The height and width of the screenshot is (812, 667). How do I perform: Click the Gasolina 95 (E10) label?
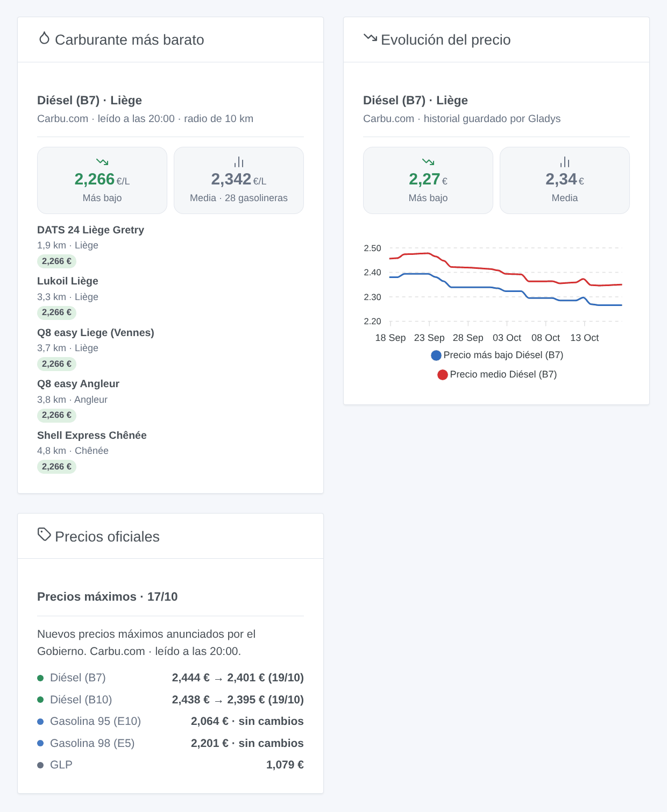(x=96, y=722)
